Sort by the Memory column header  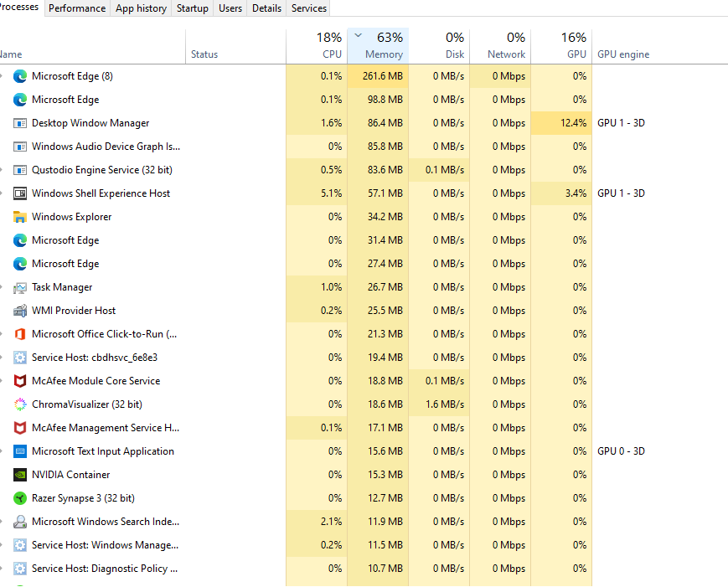378,45
